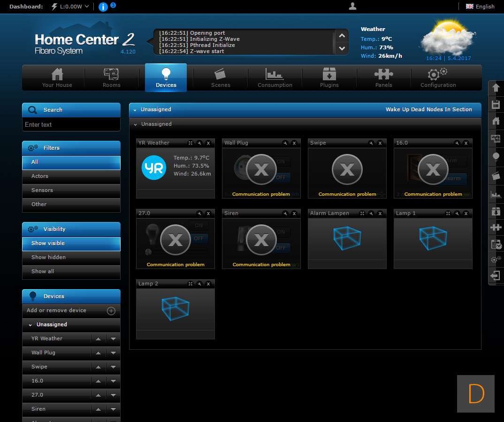Move Wall Plug down in device list
Viewport: 504px width, 422px height.
[x=113, y=353]
